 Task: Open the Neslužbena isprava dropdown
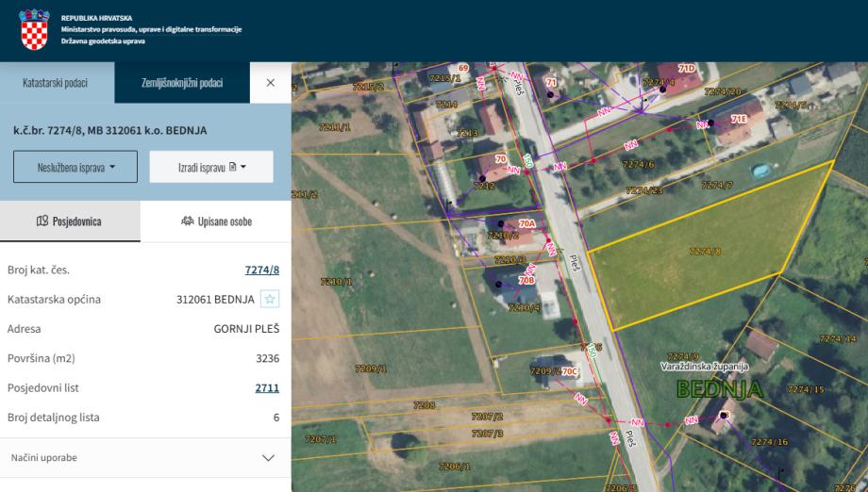point(75,167)
